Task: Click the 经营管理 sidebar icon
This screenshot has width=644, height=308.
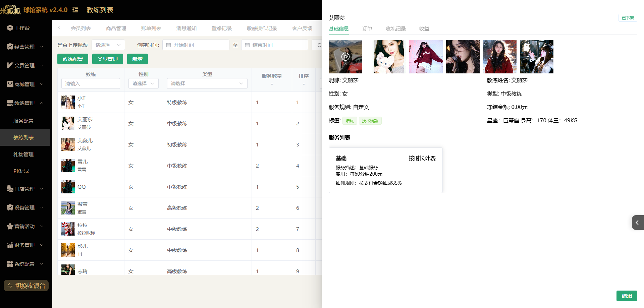Action: point(10,47)
